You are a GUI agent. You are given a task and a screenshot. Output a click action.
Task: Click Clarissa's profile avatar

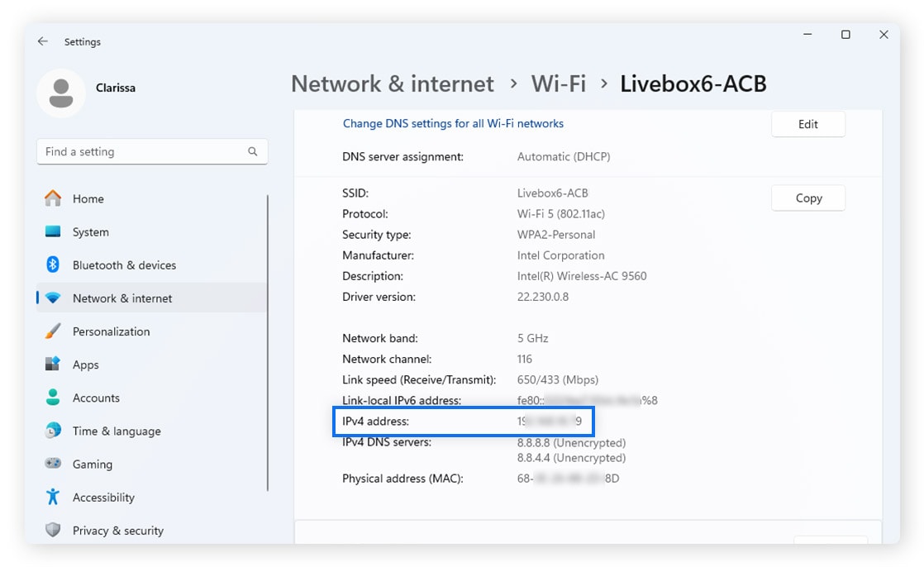61,95
